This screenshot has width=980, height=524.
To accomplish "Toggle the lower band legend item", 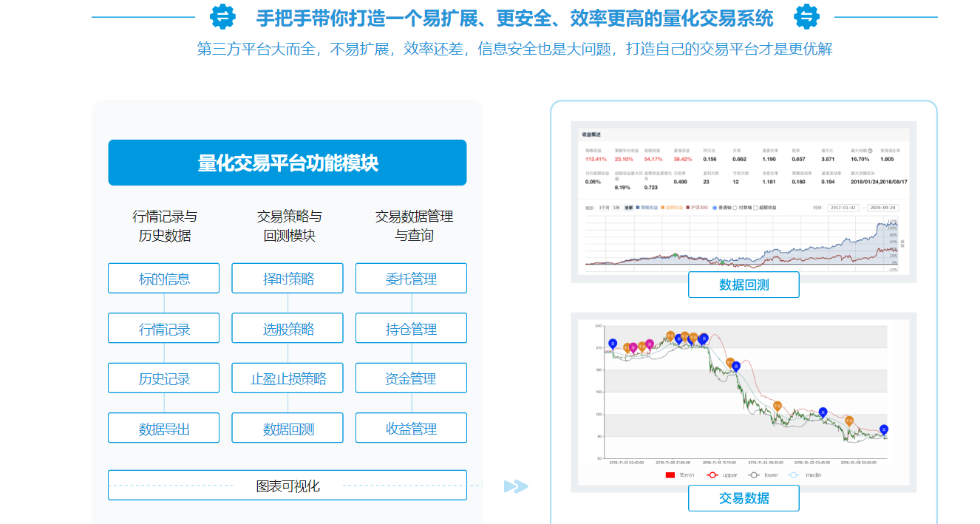I will [763, 475].
